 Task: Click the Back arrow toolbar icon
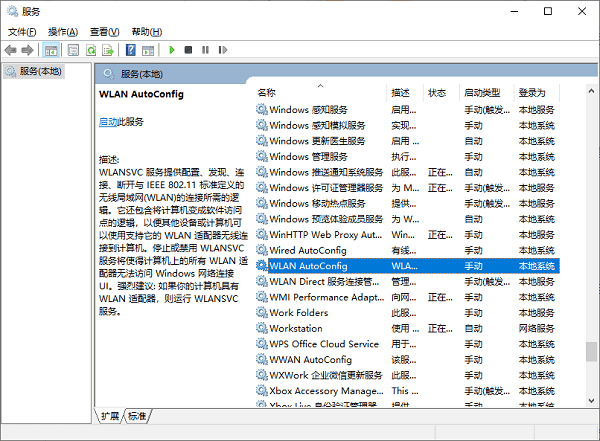coord(12,49)
